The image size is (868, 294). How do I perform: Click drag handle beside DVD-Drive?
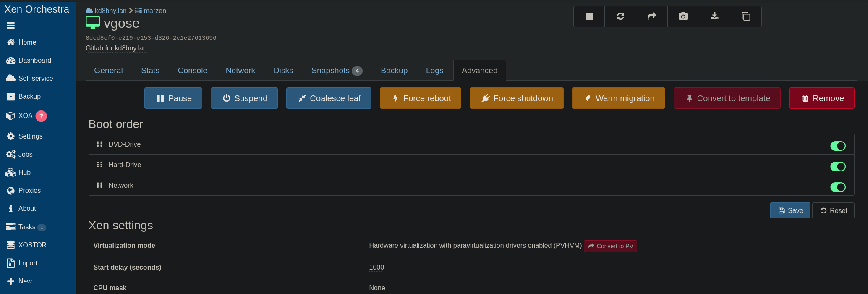tap(99, 144)
